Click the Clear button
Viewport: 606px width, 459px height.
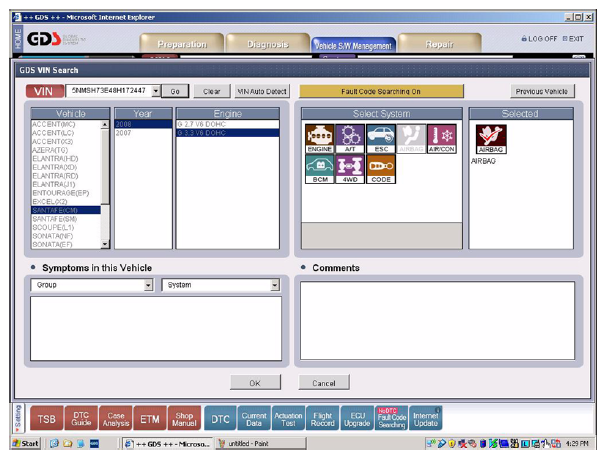click(x=212, y=91)
